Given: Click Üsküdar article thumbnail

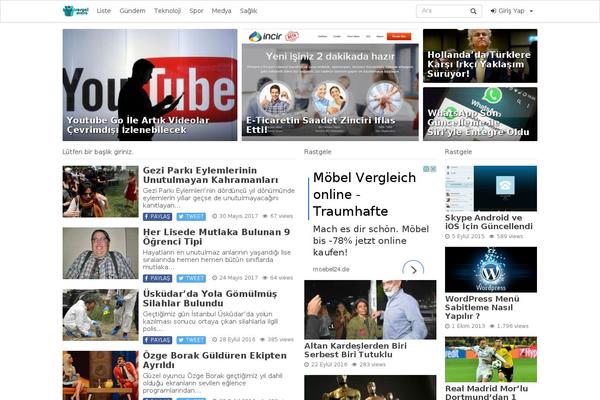Looking at the screenshot, I should point(100,315).
